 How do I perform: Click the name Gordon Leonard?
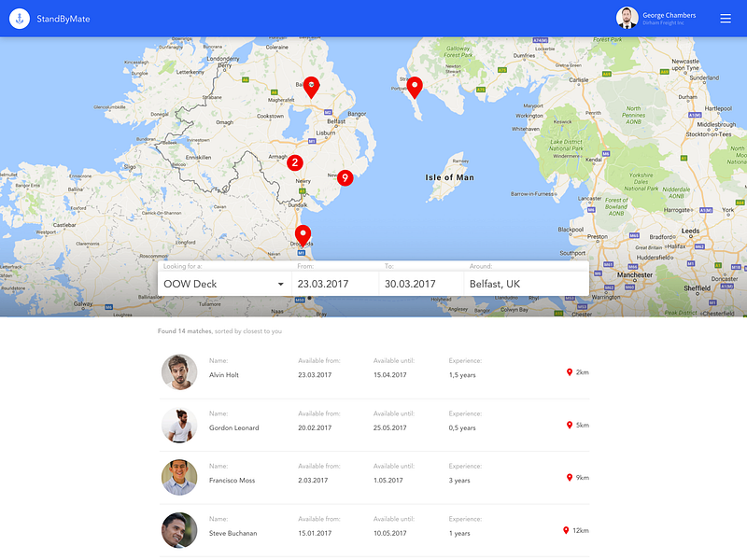point(234,427)
